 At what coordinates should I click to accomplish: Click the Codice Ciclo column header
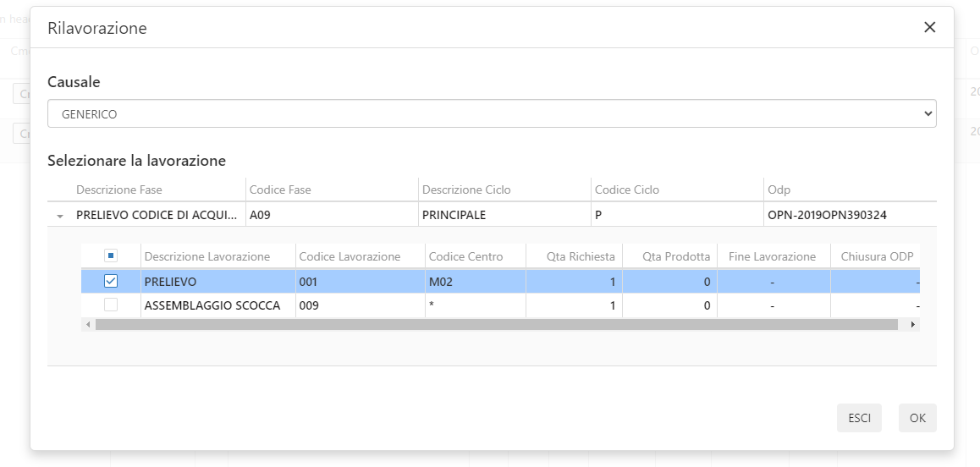[627, 190]
